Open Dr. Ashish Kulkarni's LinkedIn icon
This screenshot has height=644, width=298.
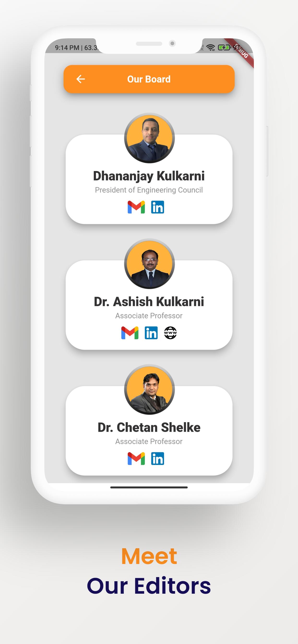[151, 333]
